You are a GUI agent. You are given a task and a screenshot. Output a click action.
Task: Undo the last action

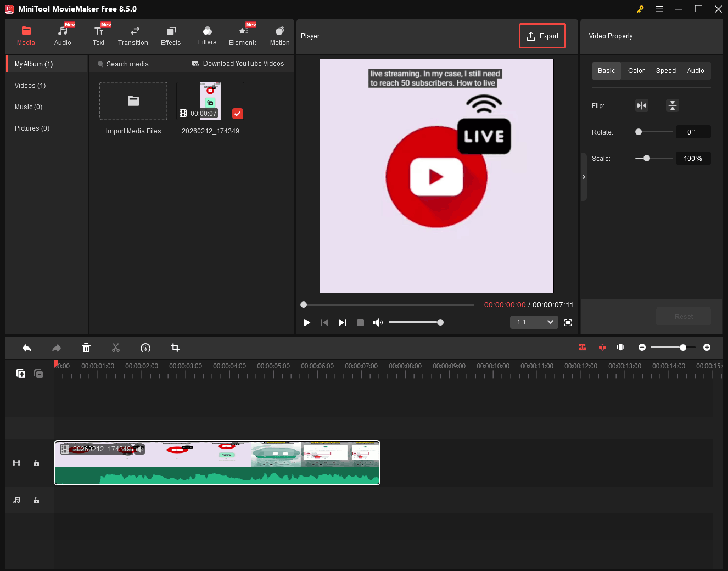click(27, 348)
